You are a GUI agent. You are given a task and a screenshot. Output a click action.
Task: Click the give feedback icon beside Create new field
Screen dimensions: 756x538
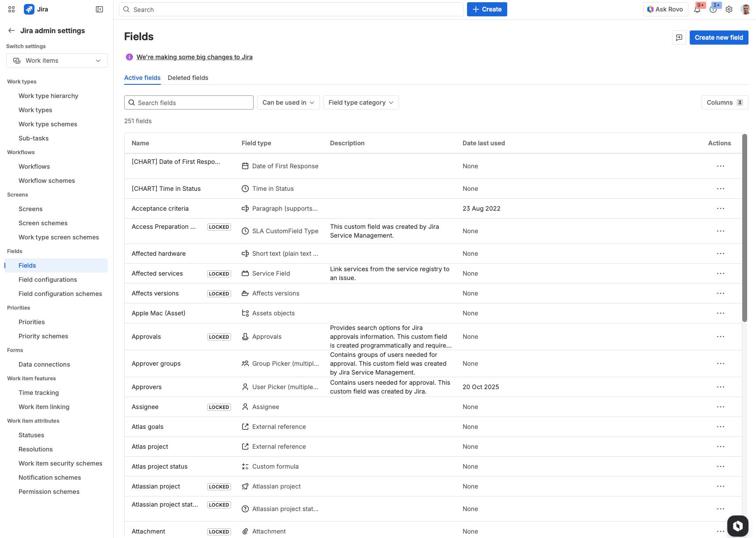pos(679,38)
